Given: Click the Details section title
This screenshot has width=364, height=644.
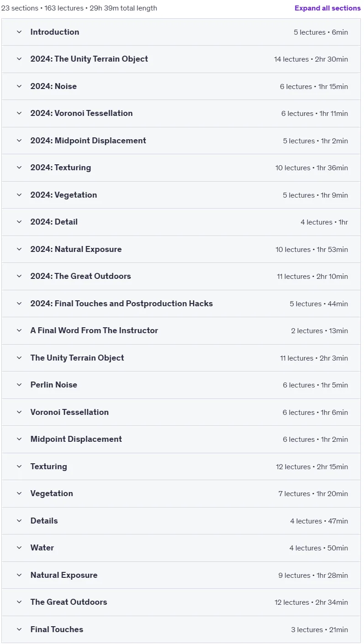Looking at the screenshot, I should [44, 521].
